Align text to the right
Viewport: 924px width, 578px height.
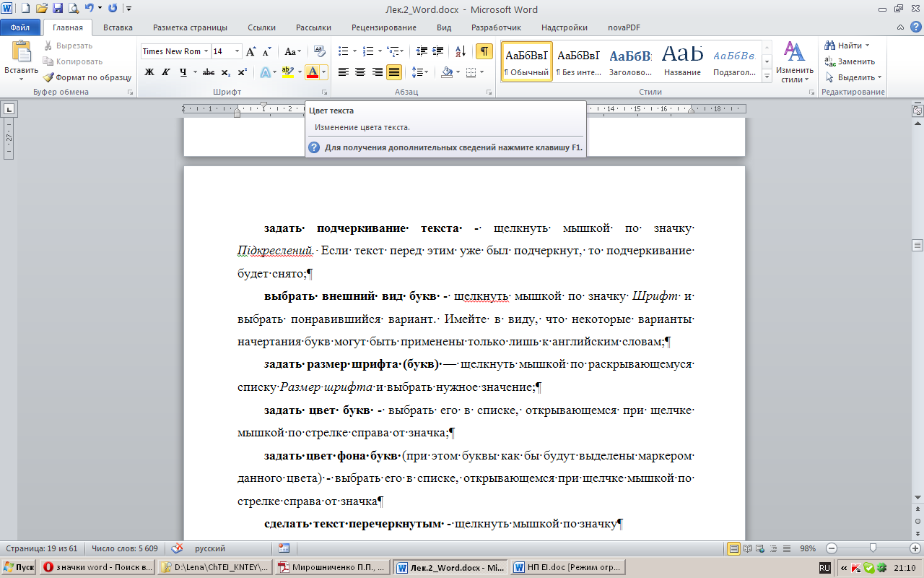378,72
